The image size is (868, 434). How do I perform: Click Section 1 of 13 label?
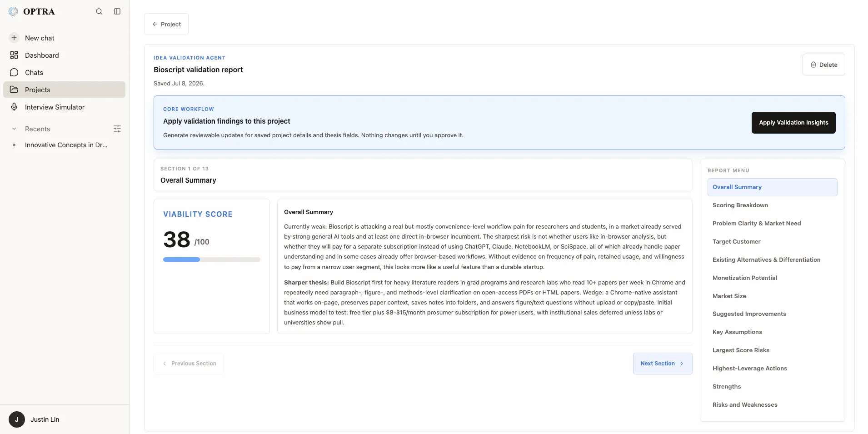[x=185, y=169]
